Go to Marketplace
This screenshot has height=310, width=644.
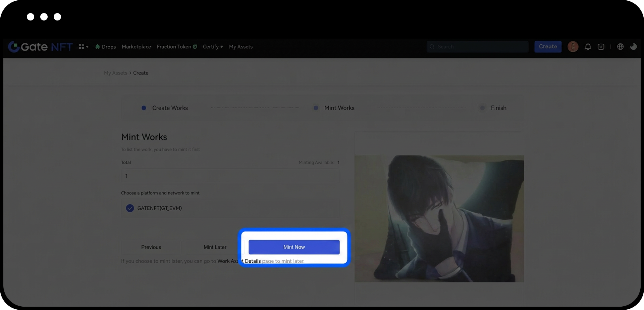[x=136, y=47]
